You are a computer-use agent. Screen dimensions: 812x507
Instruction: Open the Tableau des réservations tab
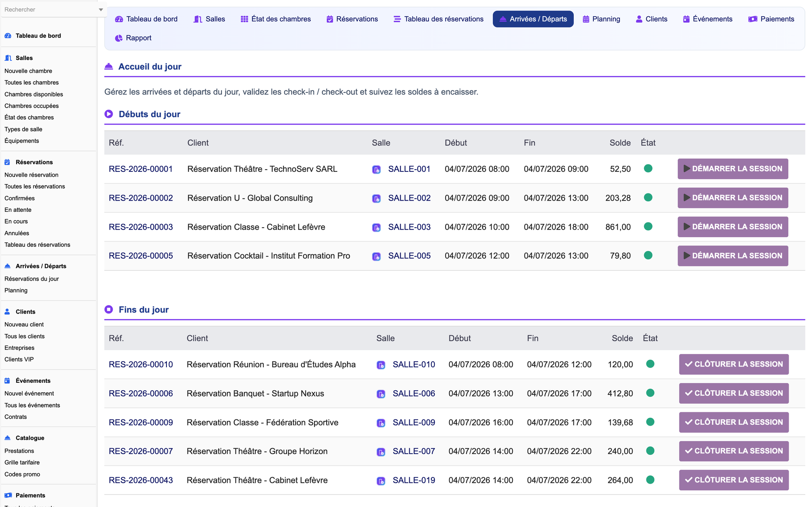(438, 19)
